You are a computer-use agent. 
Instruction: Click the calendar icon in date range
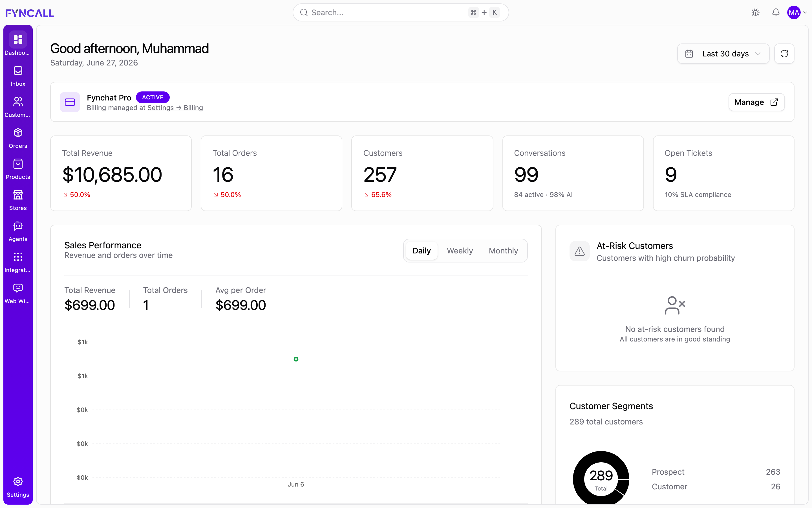click(689, 54)
